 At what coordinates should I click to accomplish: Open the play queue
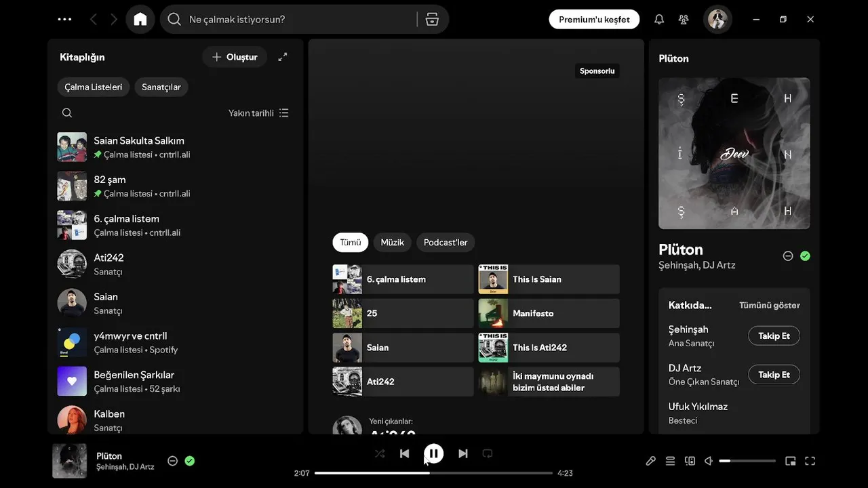(x=670, y=461)
